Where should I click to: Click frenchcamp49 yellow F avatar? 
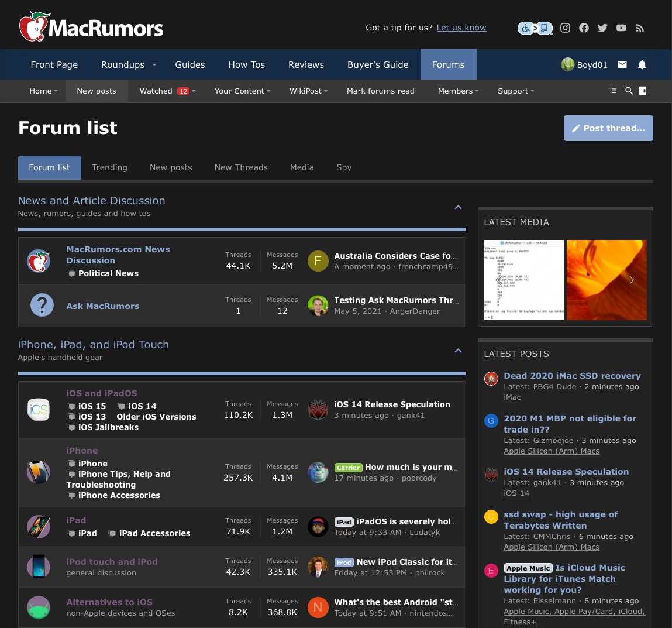tap(318, 261)
